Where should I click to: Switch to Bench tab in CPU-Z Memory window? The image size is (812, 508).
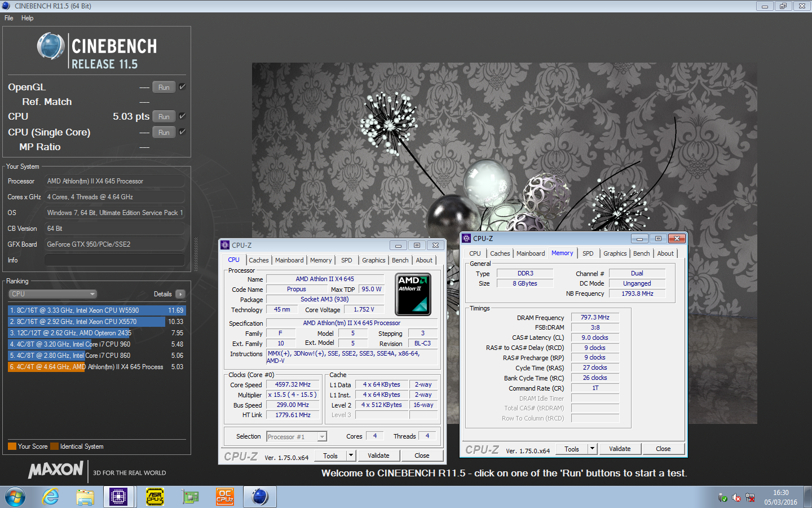[x=642, y=253]
